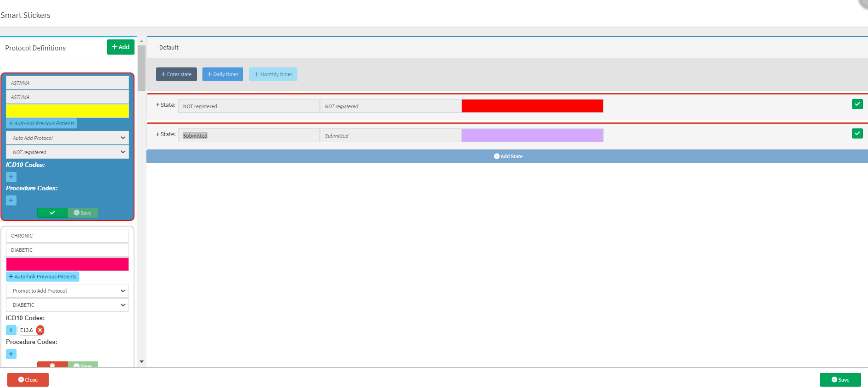Close the Smart Stickers dialog

click(28, 380)
